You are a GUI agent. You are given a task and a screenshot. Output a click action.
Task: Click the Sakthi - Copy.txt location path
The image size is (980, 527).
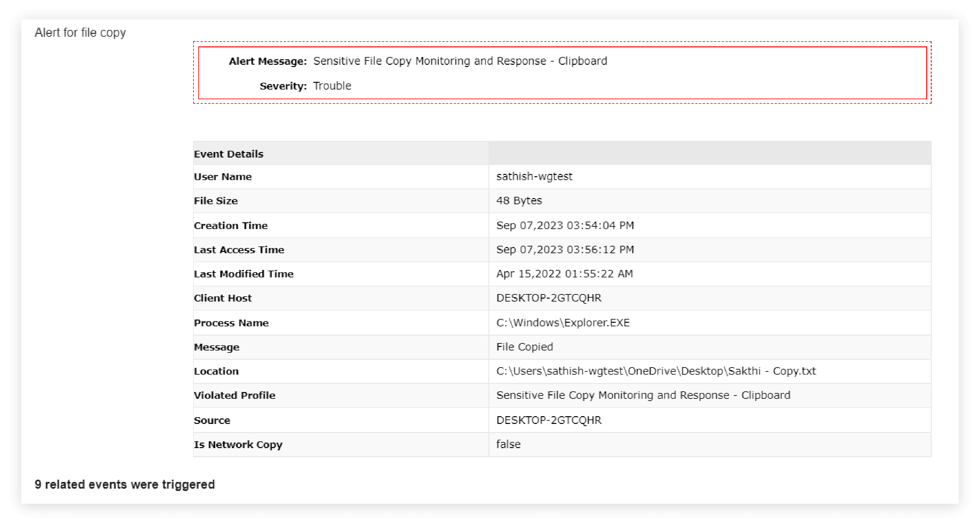(x=655, y=371)
